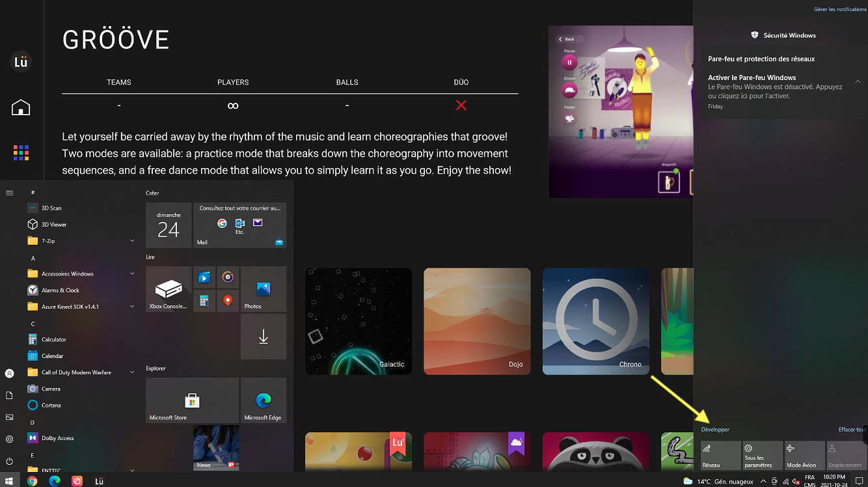This screenshot has width=868, height=487.
Task: Click Gérer les notifications link
Action: pyautogui.click(x=840, y=9)
